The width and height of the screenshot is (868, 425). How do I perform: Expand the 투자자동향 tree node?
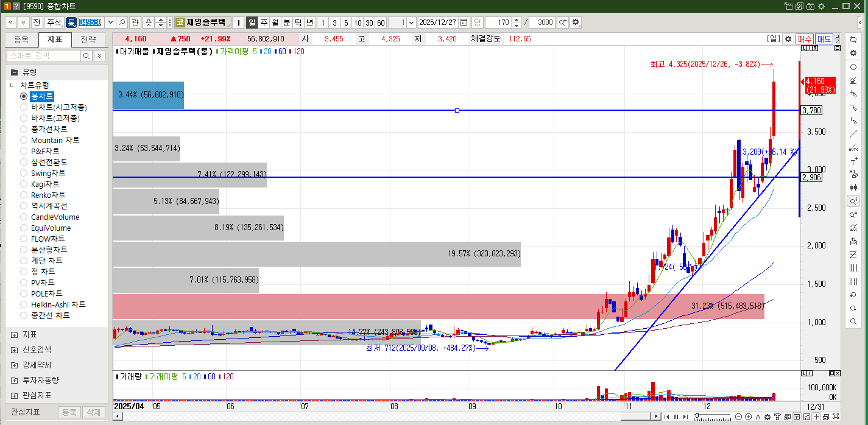point(14,380)
